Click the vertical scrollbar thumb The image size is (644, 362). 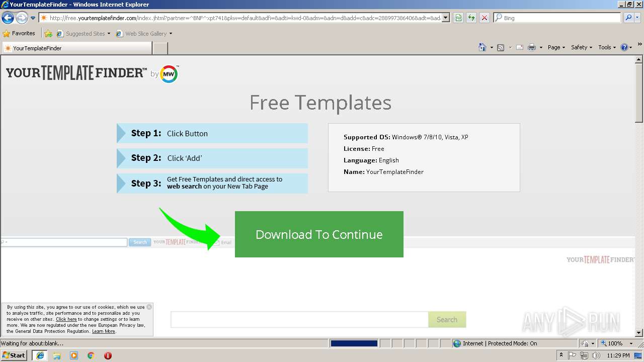click(639, 93)
